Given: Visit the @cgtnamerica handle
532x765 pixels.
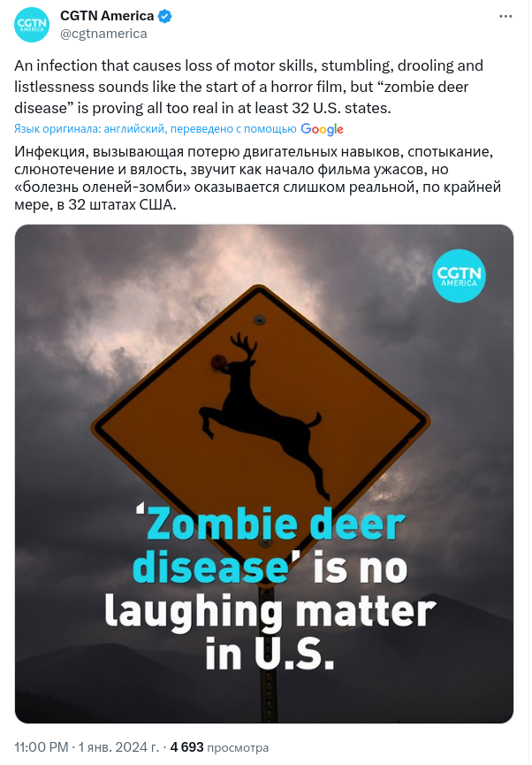Looking at the screenshot, I should [x=103, y=34].
